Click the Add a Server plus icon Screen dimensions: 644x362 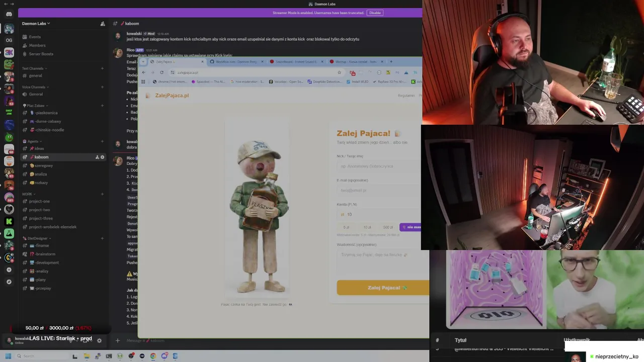point(9,270)
